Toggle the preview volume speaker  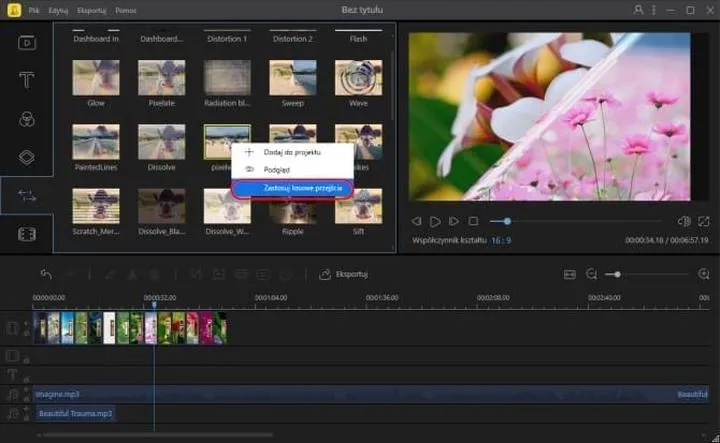coord(684,221)
